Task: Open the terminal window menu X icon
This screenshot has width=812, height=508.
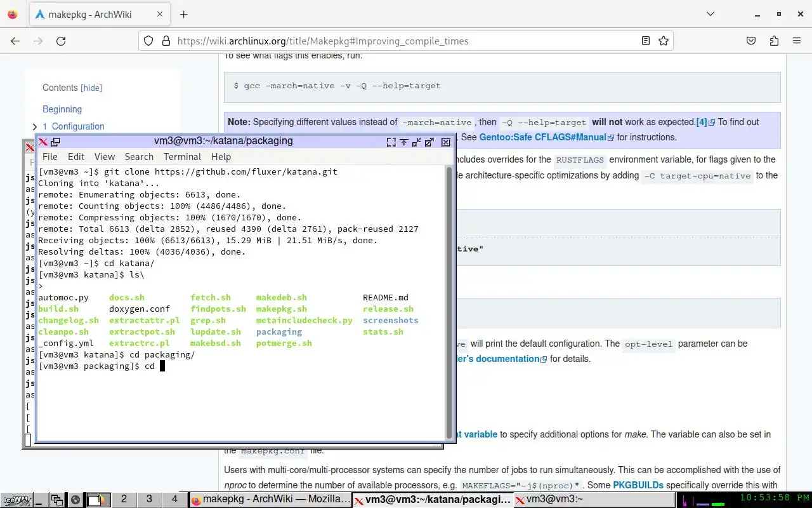Action: (x=43, y=142)
